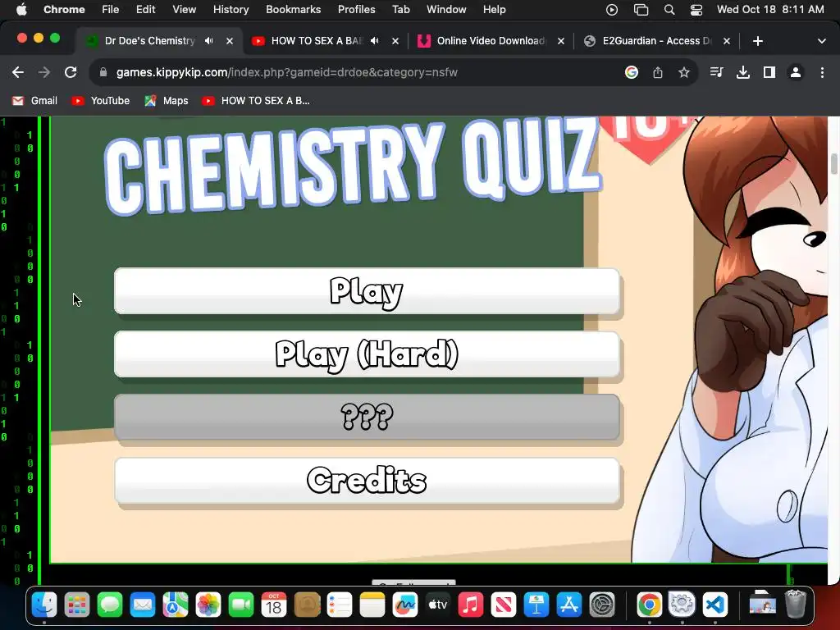Image resolution: width=840 pixels, height=630 pixels.
Task: Go forward with the browser arrow
Action: [44, 72]
